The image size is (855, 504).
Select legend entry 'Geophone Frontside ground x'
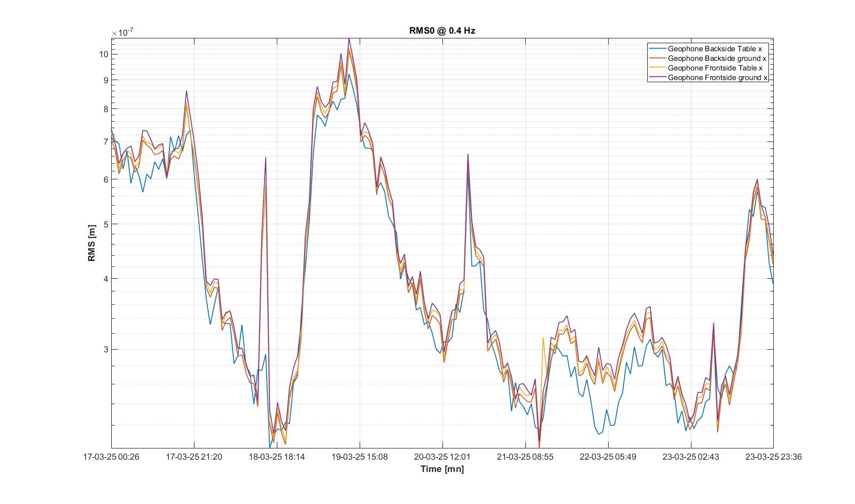pos(718,77)
